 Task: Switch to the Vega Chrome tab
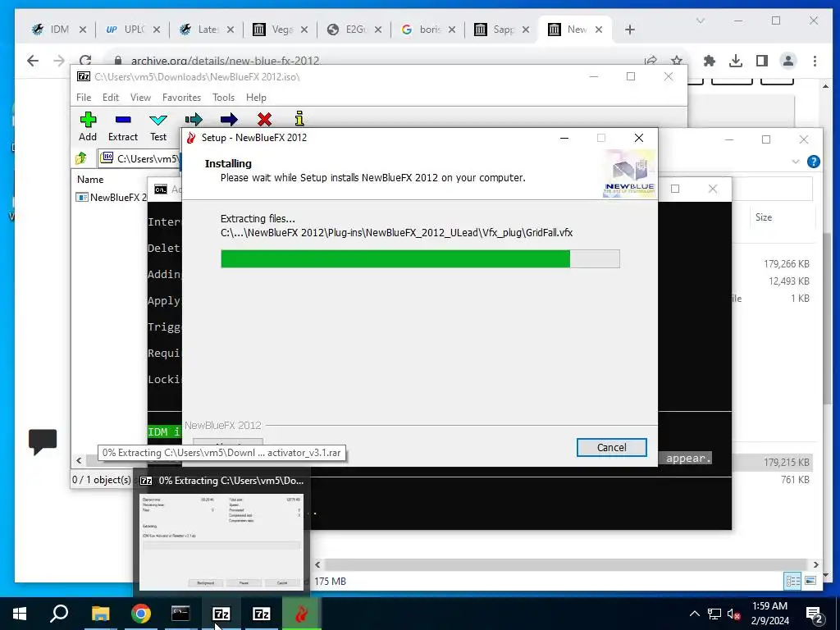click(281, 30)
